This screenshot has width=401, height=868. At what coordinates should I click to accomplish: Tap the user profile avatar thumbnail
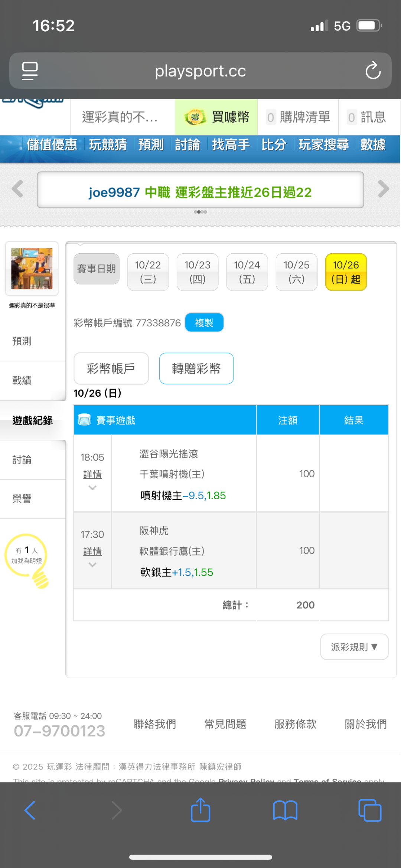coord(32,269)
